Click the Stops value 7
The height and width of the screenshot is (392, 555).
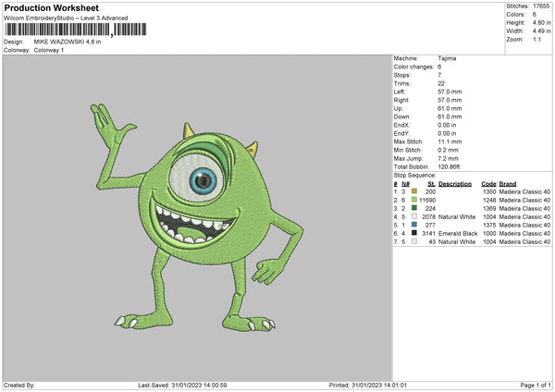tap(439, 75)
